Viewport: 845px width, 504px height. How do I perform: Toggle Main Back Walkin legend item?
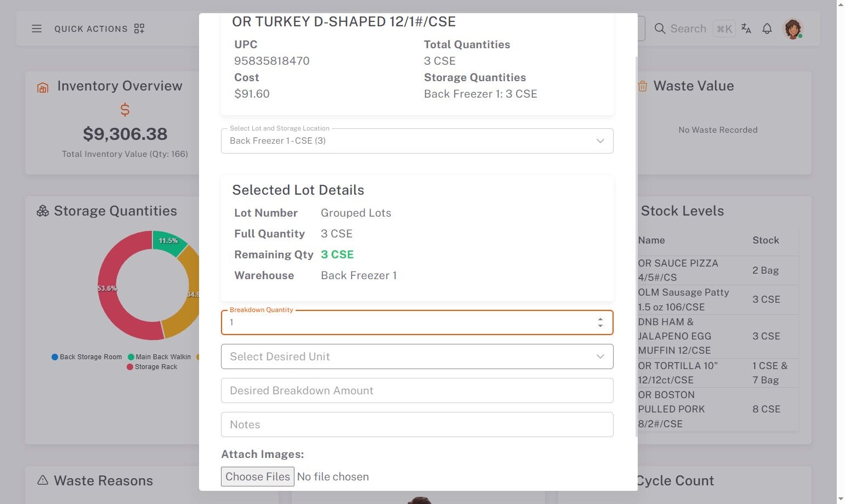[x=160, y=357]
